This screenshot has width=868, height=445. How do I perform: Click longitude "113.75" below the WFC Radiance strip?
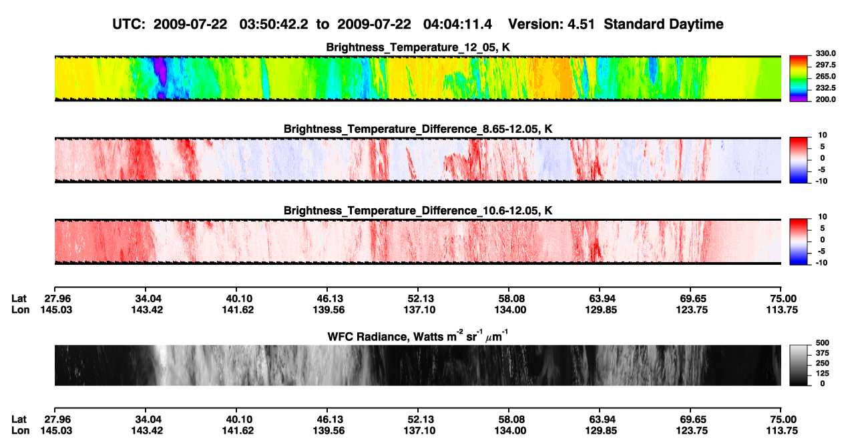(782, 430)
